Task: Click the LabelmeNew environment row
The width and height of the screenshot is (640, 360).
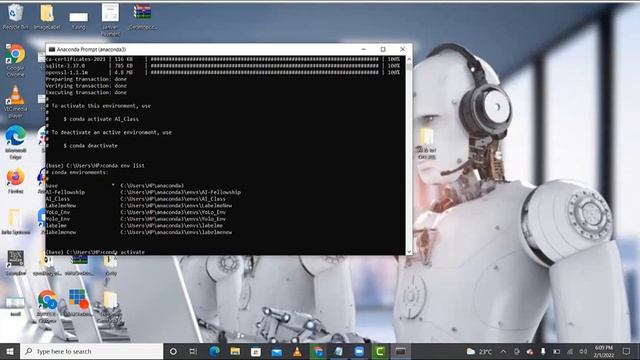Action: [139, 206]
